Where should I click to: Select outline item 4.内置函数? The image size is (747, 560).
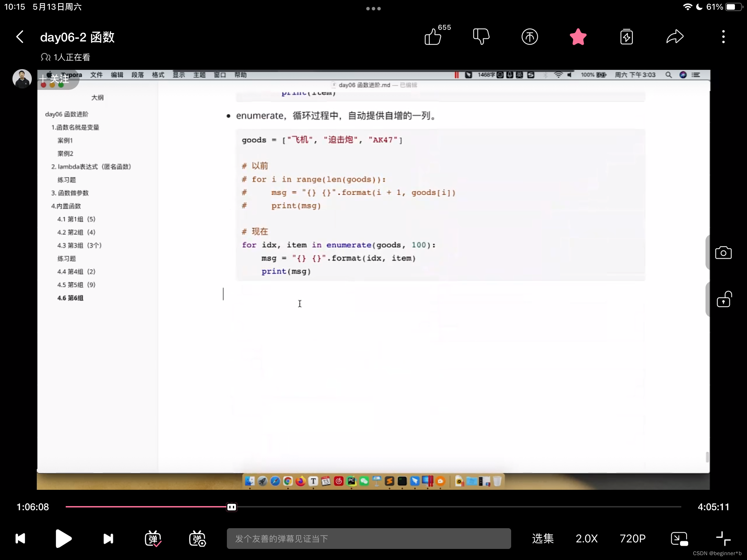point(66,206)
